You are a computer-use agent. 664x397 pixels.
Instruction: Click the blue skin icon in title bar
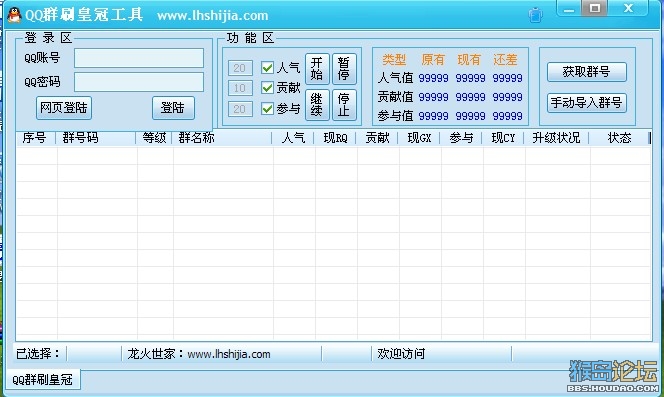pos(535,15)
